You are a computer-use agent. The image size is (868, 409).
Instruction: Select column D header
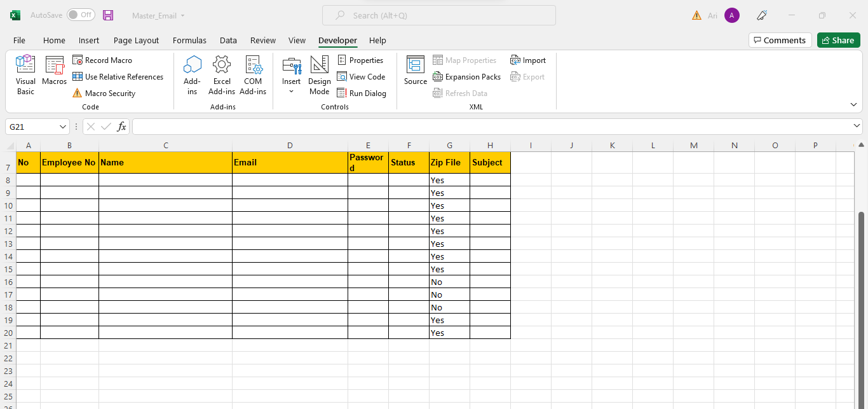click(290, 146)
